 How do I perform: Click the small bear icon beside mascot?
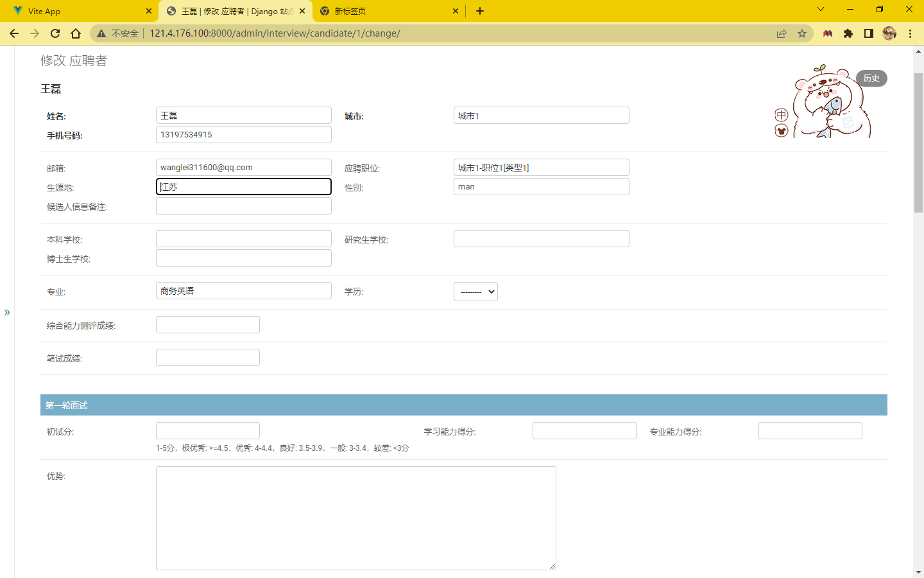781,130
